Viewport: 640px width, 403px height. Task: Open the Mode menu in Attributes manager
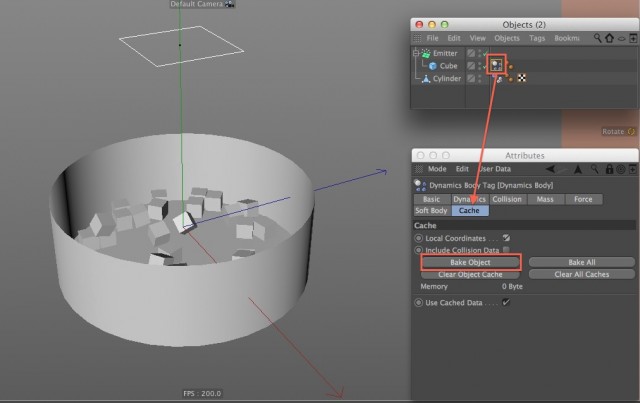click(437, 169)
